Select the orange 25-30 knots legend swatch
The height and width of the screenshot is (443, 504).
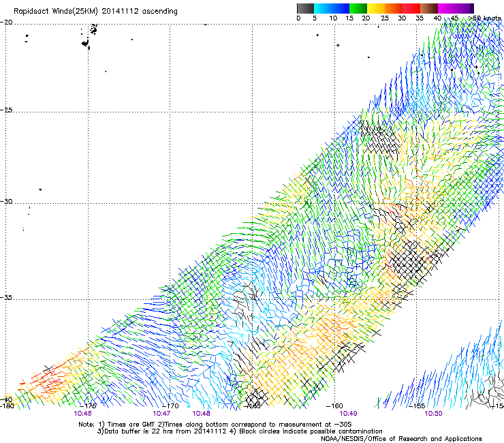(394, 8)
